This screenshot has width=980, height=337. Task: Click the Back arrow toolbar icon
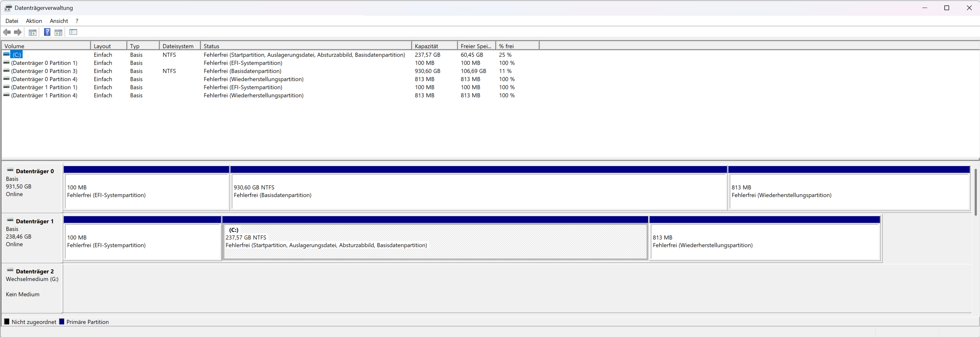7,32
